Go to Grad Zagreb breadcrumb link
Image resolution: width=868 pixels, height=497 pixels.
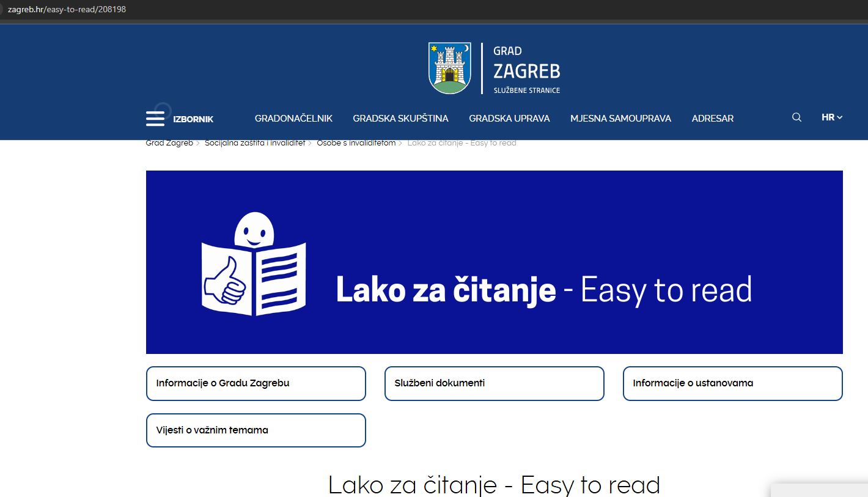pos(169,143)
